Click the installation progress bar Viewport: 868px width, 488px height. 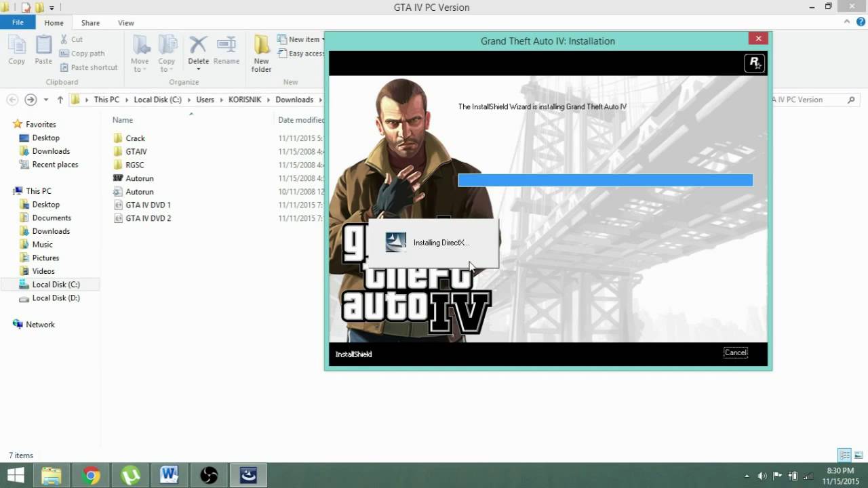coord(605,180)
